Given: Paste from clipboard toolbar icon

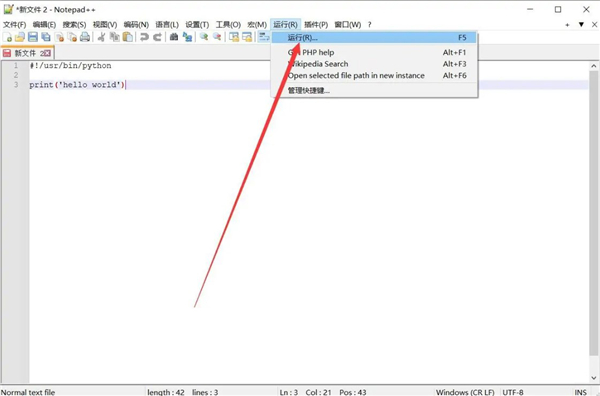Looking at the screenshot, I should coord(128,37).
